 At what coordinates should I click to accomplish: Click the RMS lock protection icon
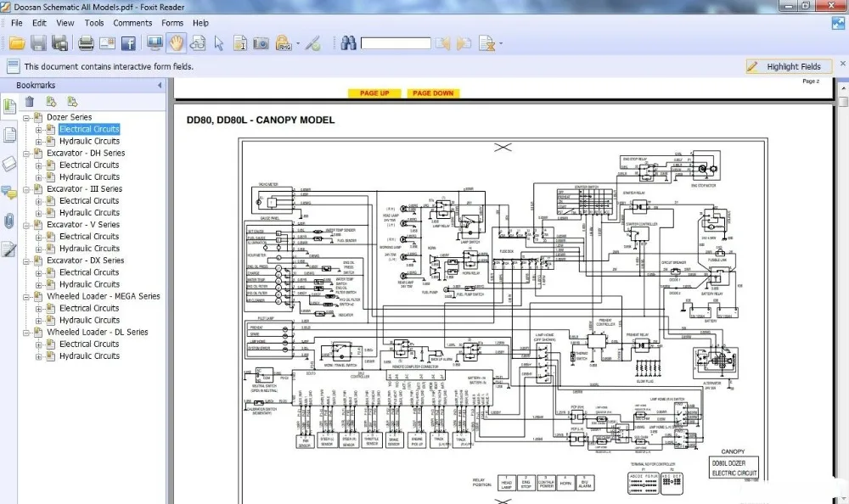[x=284, y=43]
